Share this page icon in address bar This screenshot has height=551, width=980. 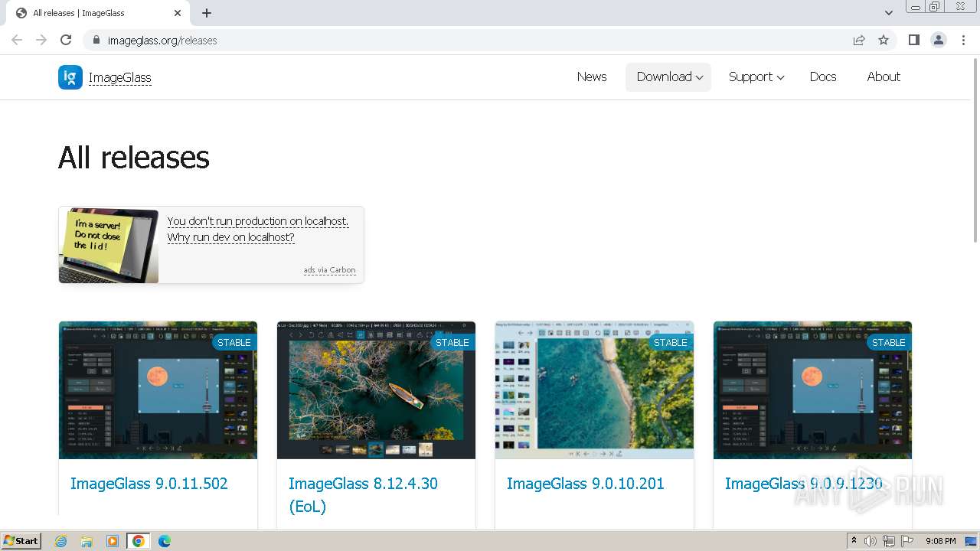coord(859,40)
